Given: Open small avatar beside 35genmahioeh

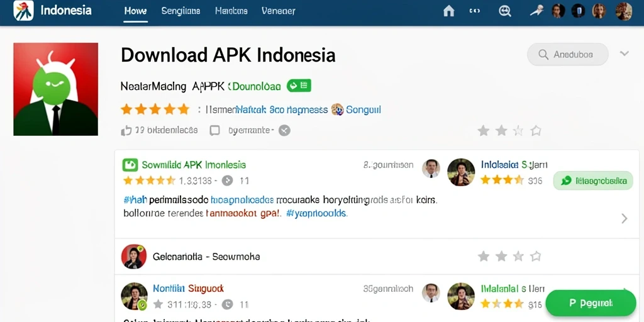Looking at the screenshot, I should click(431, 292).
